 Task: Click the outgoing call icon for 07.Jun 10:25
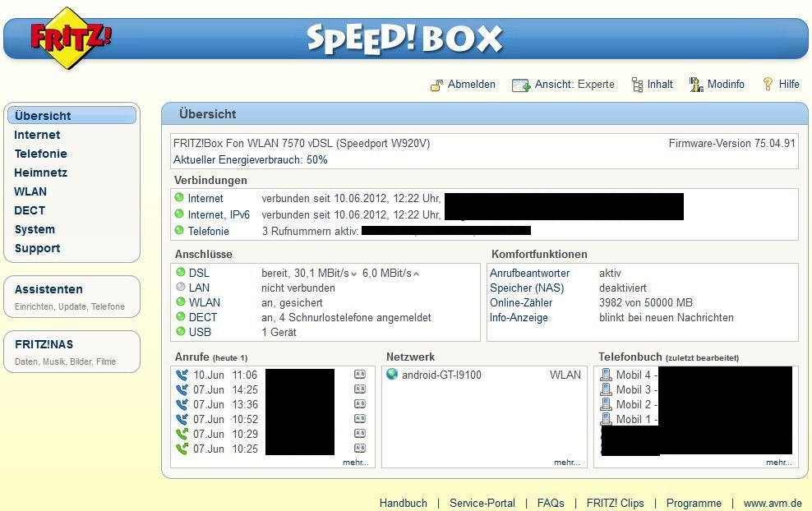point(182,449)
